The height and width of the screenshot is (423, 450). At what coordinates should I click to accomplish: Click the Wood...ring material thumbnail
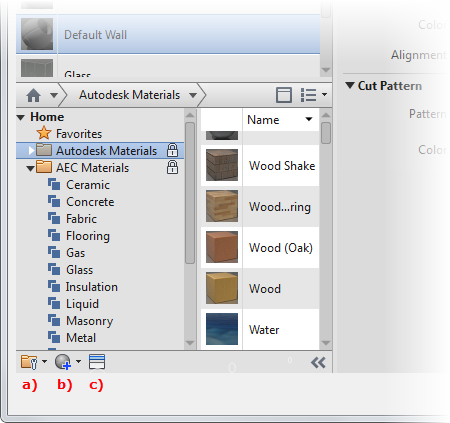click(222, 206)
